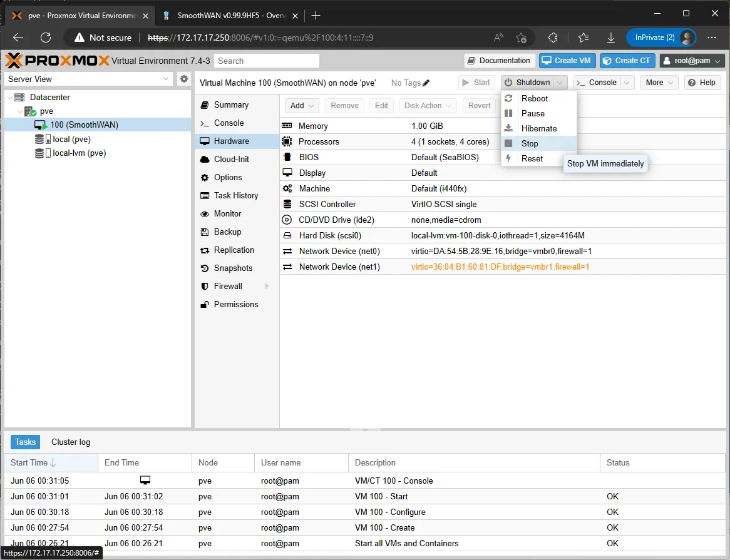This screenshot has width=730, height=560.
Task: Select the Processors chip icon
Action: pyautogui.click(x=287, y=141)
